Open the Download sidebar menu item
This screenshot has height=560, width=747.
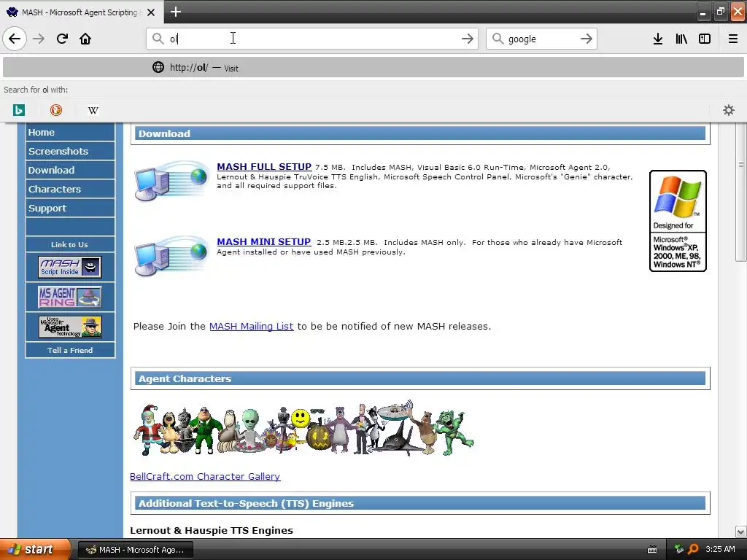[x=70, y=170]
